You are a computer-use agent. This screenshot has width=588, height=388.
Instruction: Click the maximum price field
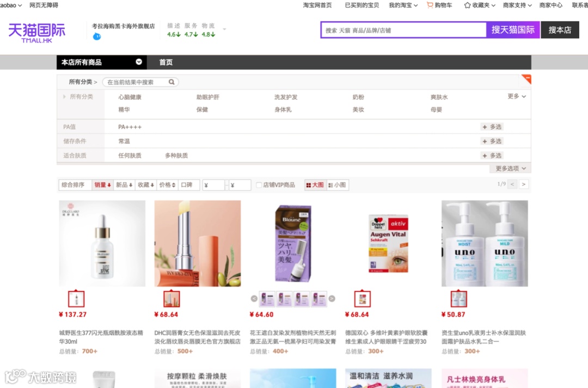[240, 185]
